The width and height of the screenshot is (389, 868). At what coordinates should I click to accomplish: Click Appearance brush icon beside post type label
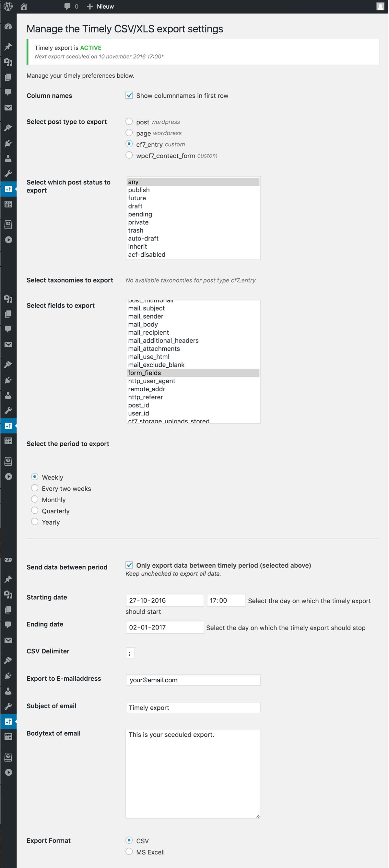tap(8, 128)
